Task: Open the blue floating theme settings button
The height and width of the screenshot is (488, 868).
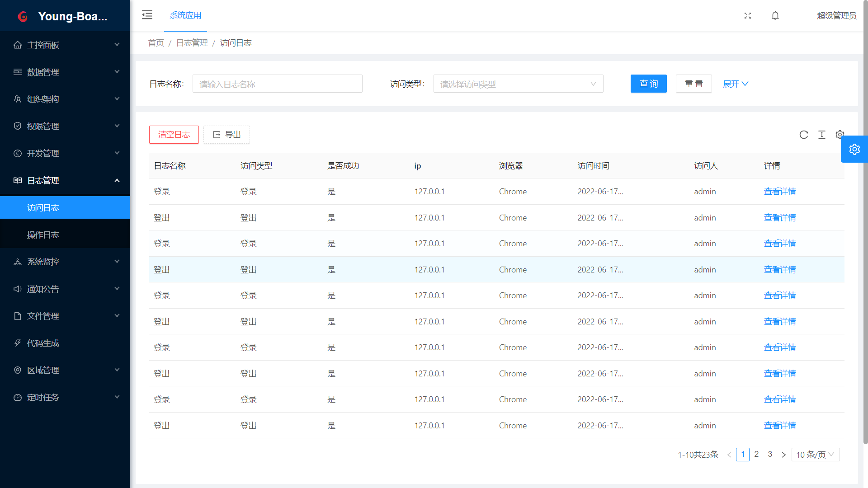Action: [854, 149]
